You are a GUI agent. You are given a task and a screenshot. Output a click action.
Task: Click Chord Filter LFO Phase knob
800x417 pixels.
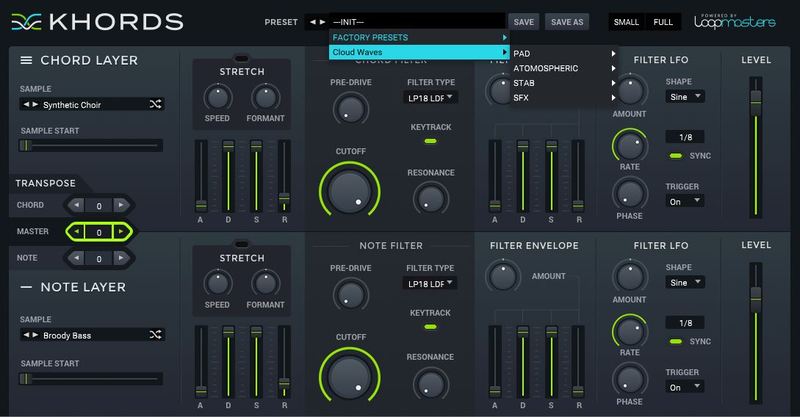click(x=630, y=194)
